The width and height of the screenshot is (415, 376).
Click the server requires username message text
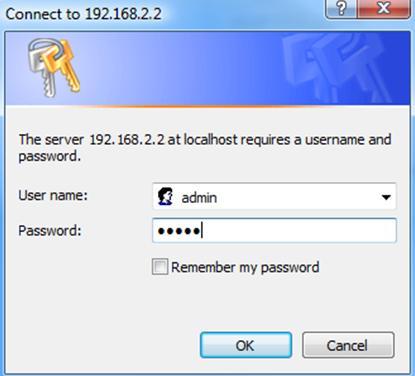point(205,147)
